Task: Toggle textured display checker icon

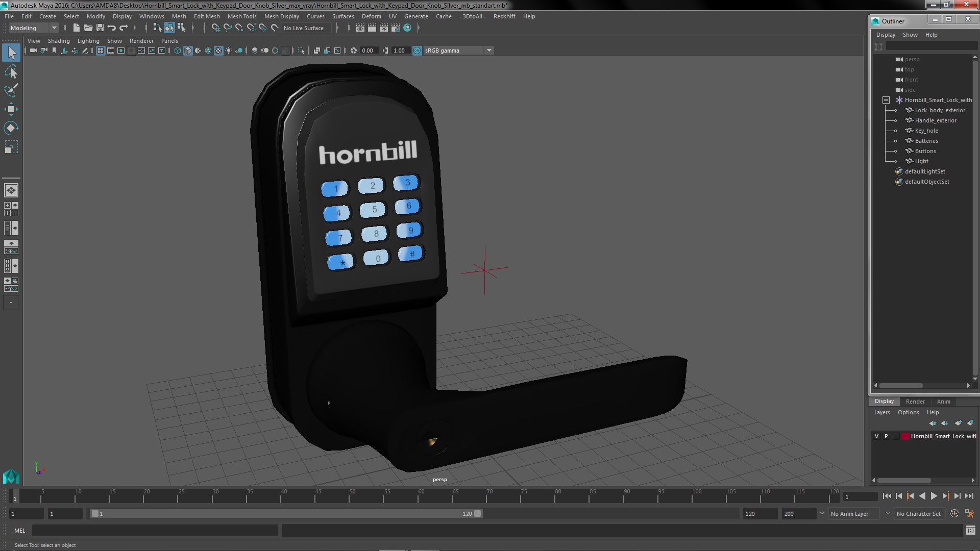Action: click(x=218, y=51)
